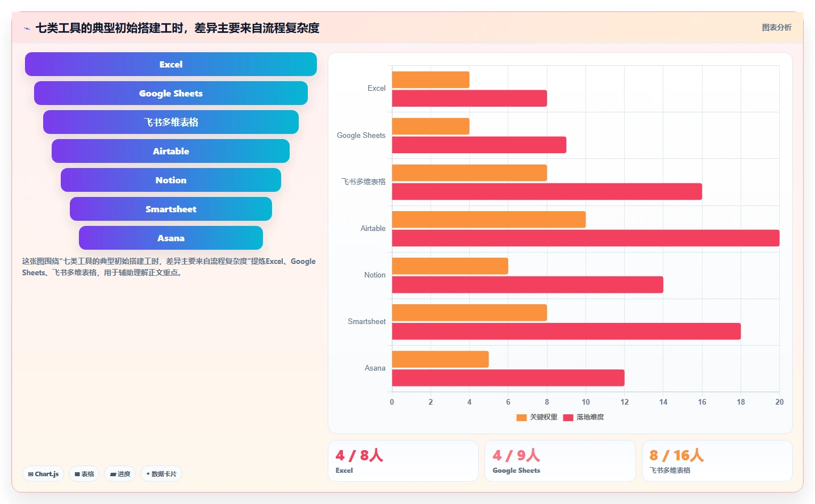Image resolution: width=815 pixels, height=504 pixels.
Task: Click the 关键权重 legend label
Action: [x=544, y=417]
